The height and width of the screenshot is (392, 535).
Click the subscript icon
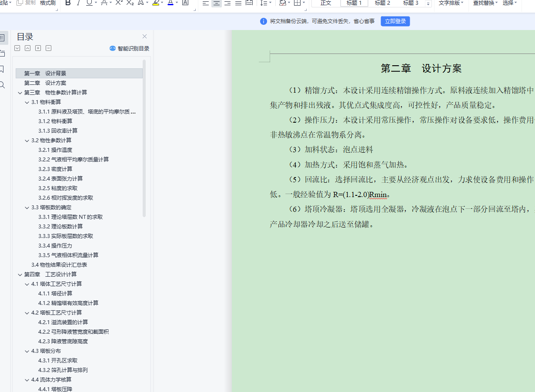(x=129, y=3)
